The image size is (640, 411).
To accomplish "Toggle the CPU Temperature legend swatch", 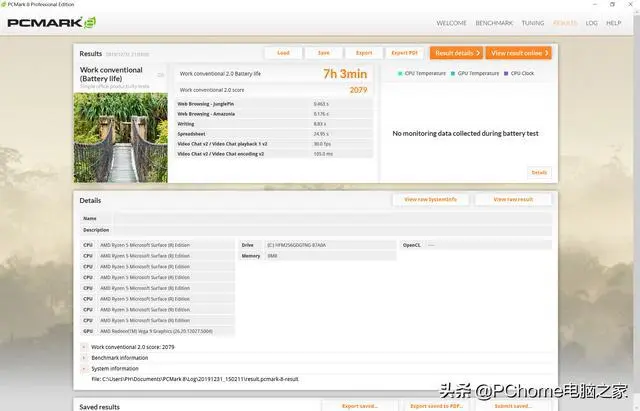I will coord(400,73).
